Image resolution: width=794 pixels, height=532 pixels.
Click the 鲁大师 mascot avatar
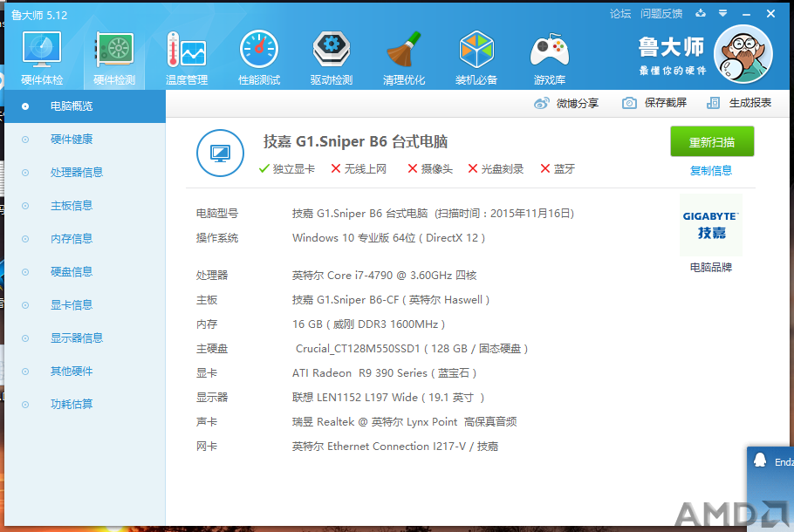pyautogui.click(x=743, y=54)
